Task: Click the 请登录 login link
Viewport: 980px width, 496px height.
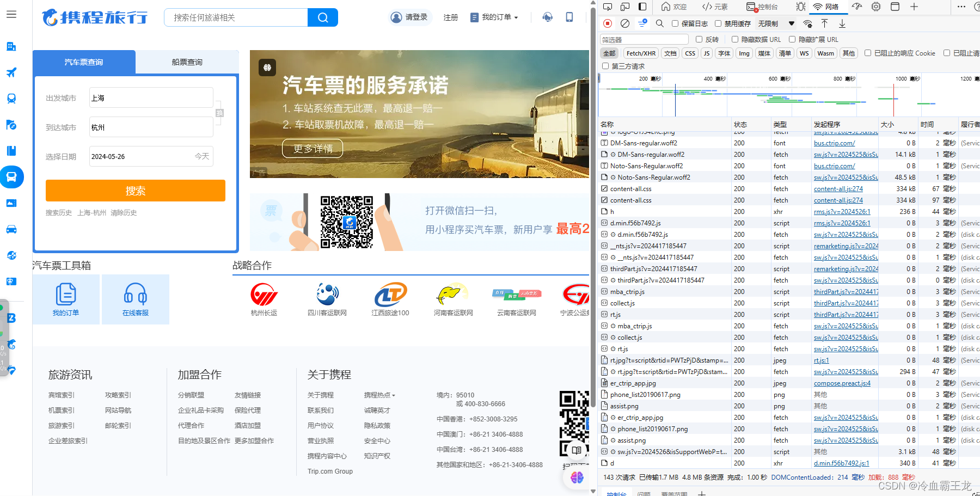Action: click(x=410, y=17)
